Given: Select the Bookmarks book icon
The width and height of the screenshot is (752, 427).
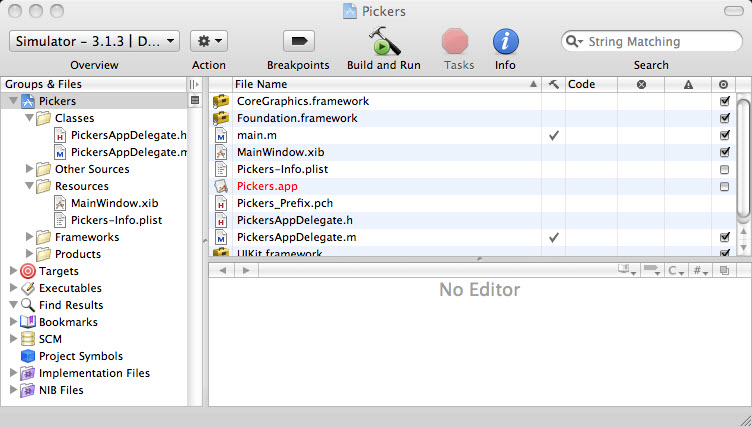Looking at the screenshot, I should click(x=28, y=322).
